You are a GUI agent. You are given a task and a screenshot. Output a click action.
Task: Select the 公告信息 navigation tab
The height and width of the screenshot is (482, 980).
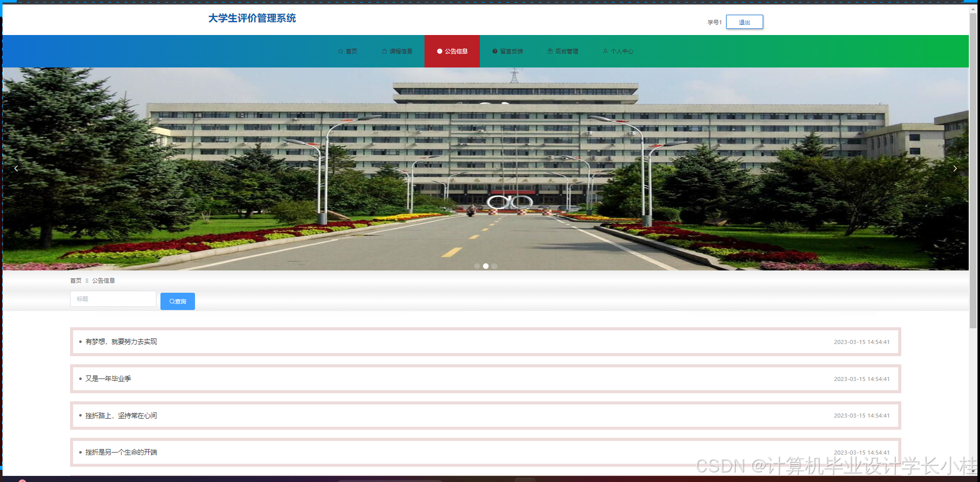click(x=452, y=51)
